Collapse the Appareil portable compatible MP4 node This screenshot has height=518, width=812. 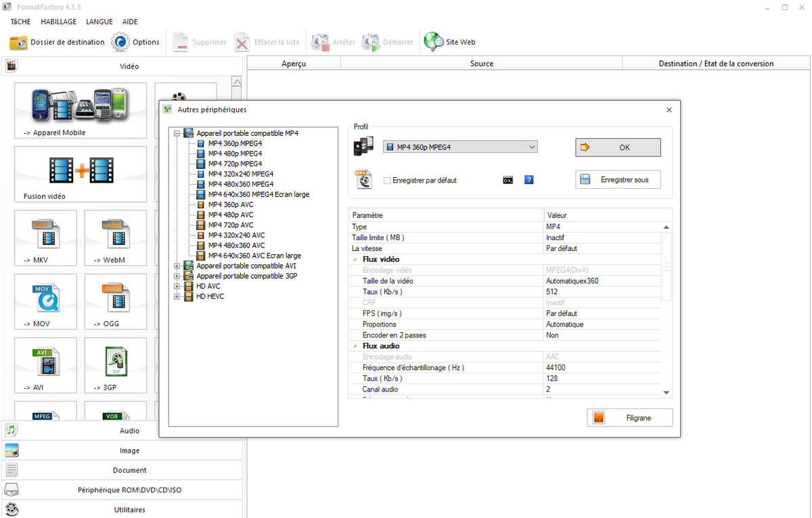point(177,133)
